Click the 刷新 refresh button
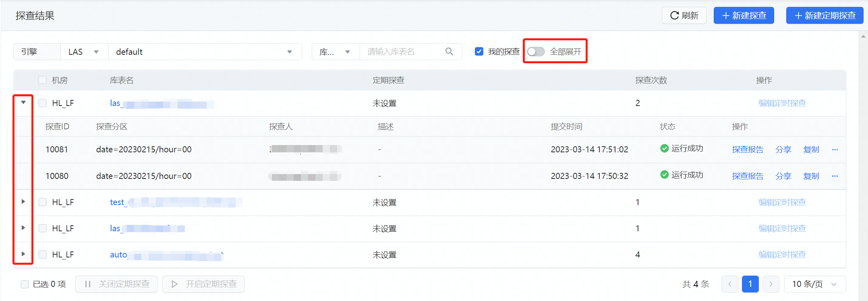Screen dimensions: 868x301 coord(684,15)
